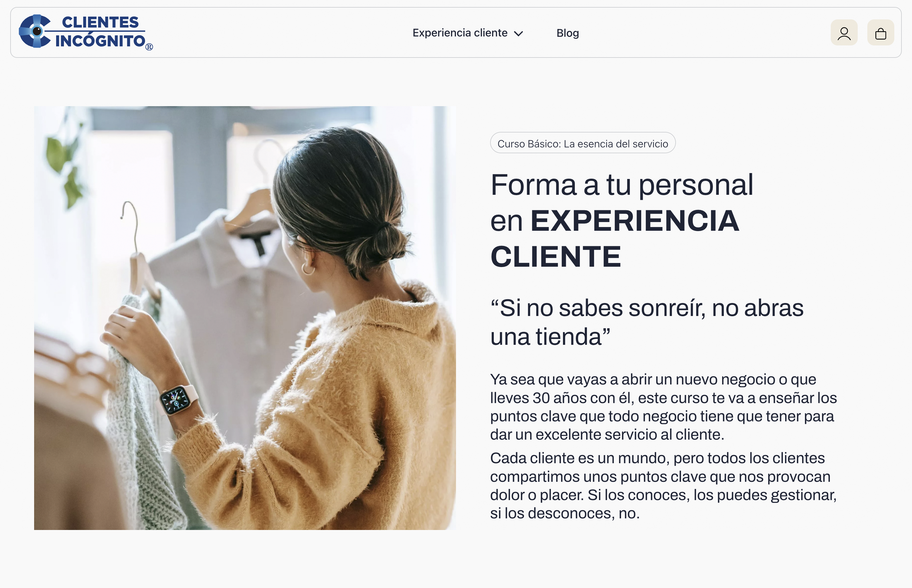
Task: Click the Clientes Incógnito logo text
Action: pos(100,32)
